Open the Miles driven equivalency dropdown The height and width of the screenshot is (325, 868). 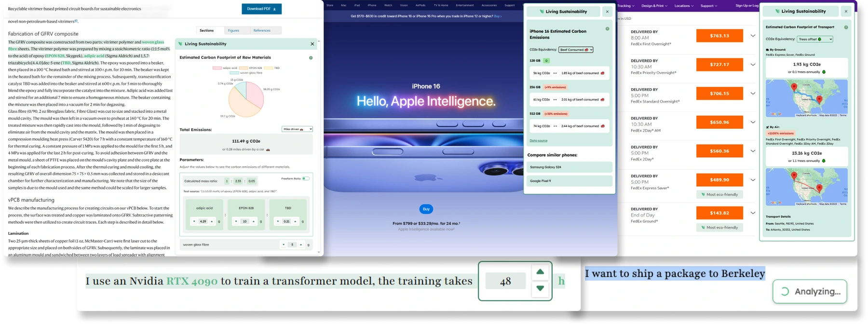(297, 129)
